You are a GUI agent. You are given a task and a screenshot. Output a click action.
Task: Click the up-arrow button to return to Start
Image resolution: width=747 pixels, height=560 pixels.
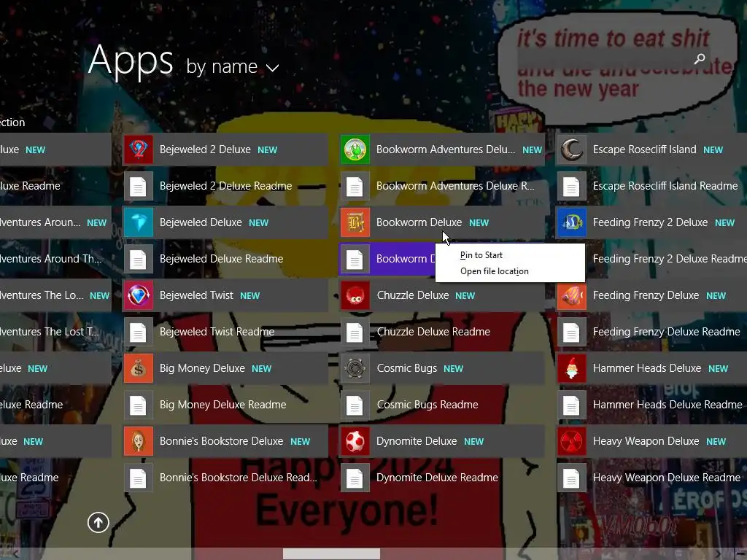point(98,522)
